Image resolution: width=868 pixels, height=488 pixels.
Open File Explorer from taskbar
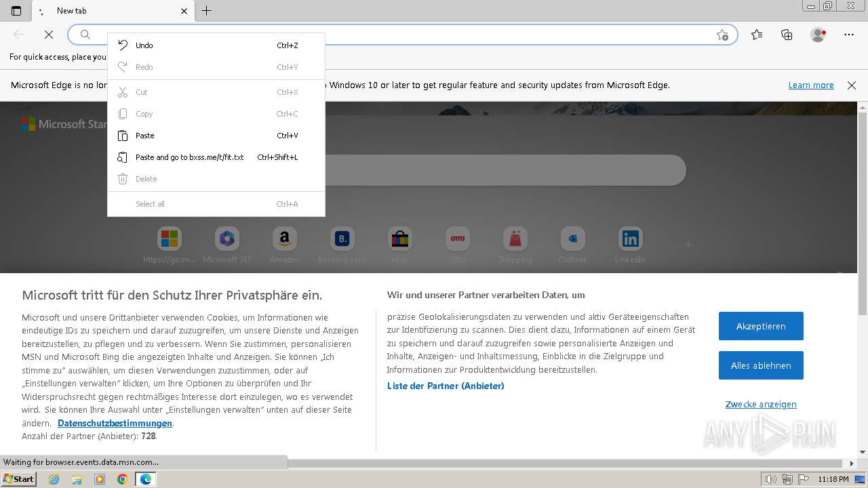77,479
